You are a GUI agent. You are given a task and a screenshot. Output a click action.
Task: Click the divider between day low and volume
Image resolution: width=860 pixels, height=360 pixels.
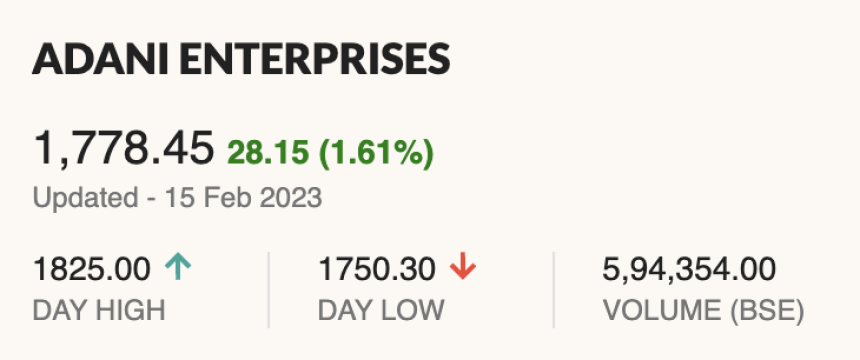(x=553, y=290)
